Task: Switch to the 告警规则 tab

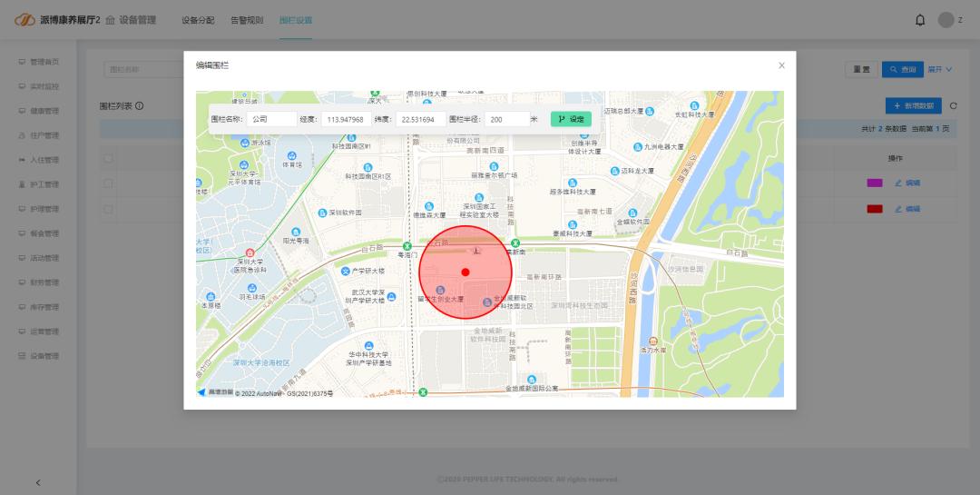Action: point(247,20)
